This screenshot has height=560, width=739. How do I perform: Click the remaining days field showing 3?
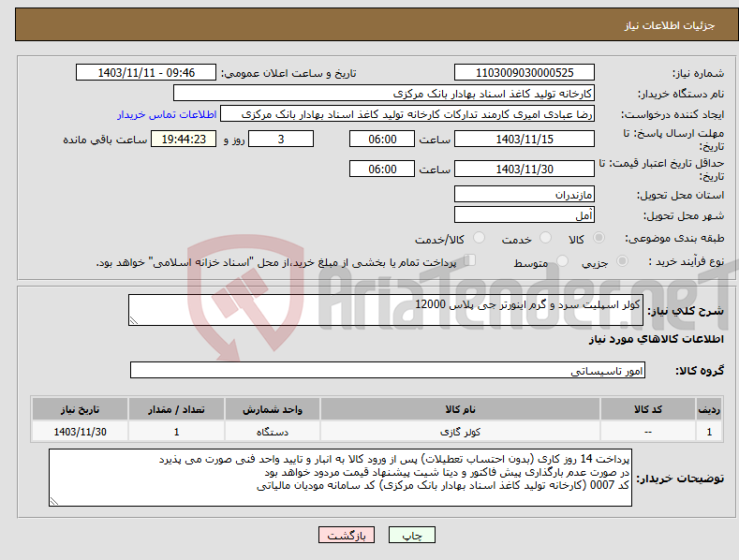281,139
